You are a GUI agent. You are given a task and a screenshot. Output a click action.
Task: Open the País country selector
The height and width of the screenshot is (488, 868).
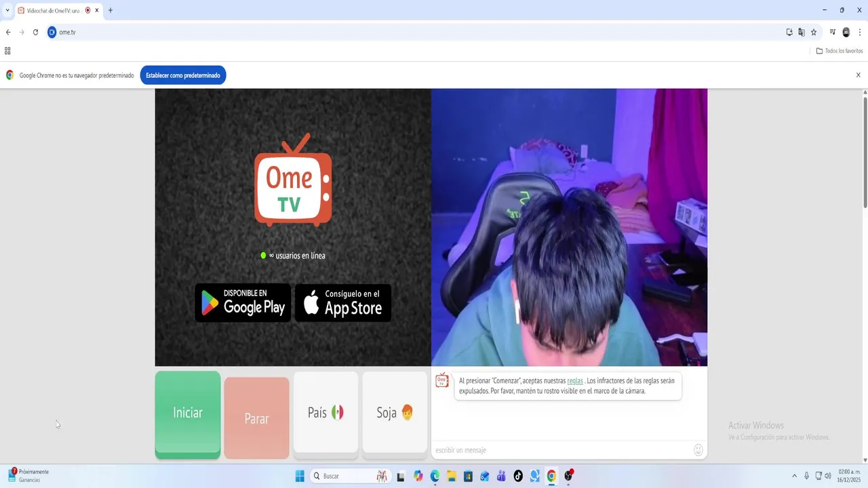click(x=325, y=412)
